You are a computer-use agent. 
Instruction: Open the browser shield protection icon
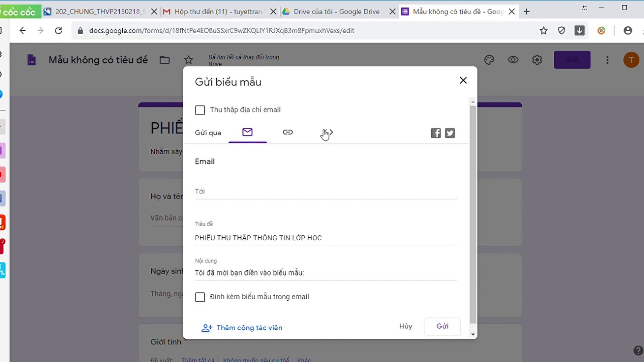[x=561, y=31]
